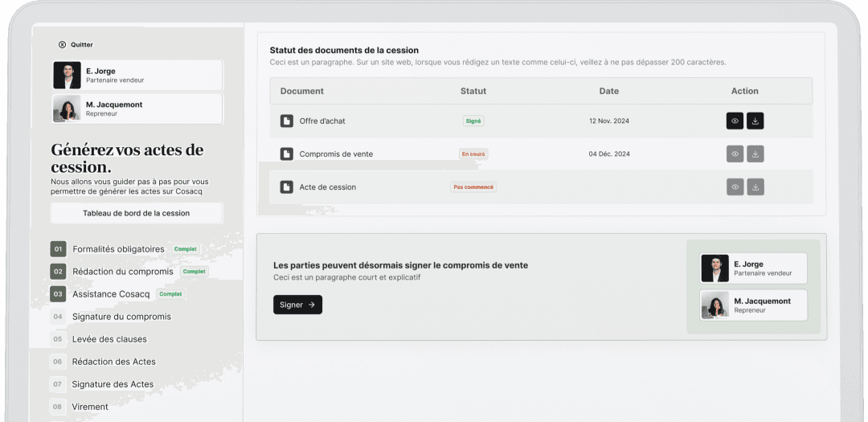Screen dimensions: 868x422
Task: Click the Quitter close icon
Action: [62, 45]
